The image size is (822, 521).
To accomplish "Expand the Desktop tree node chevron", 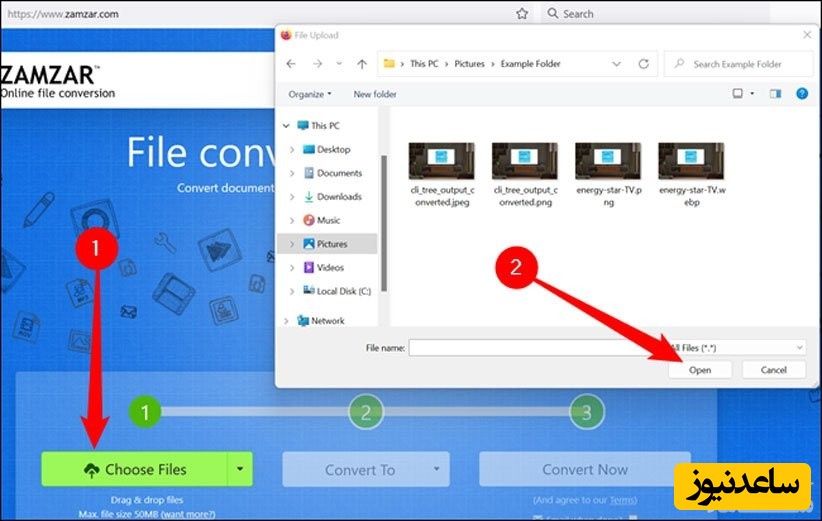I will [x=291, y=150].
